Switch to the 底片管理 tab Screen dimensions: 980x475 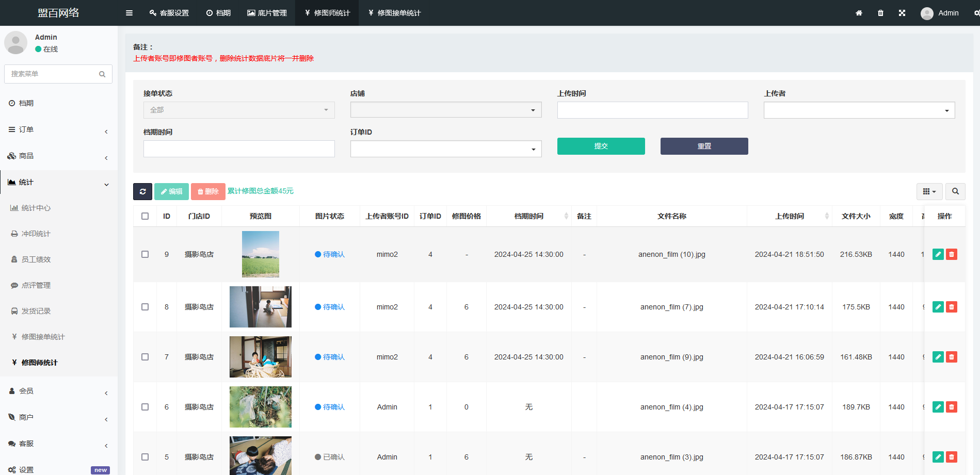(x=267, y=13)
